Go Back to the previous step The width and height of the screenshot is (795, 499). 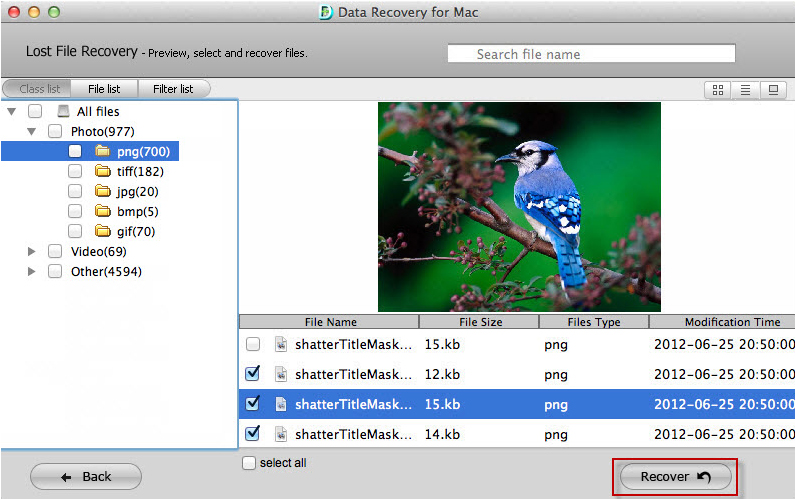[86, 477]
